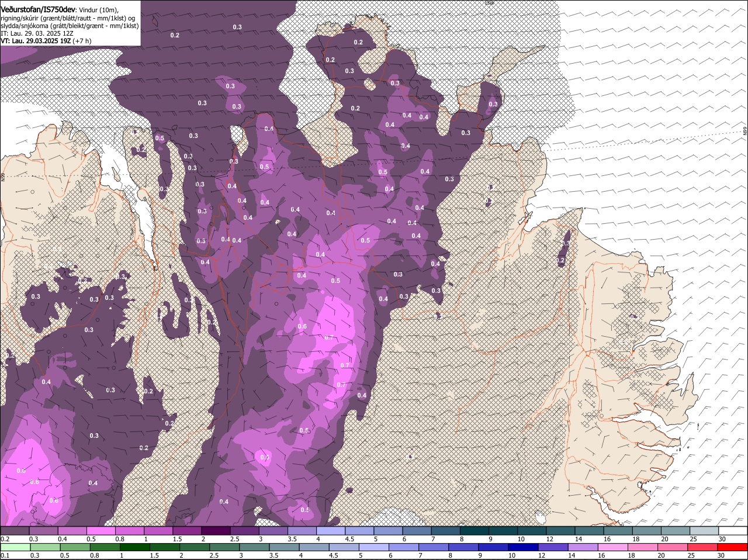Click the light periwinkle swatch between 4 and 4.5
The width and height of the screenshot is (748, 560).
(x=330, y=531)
